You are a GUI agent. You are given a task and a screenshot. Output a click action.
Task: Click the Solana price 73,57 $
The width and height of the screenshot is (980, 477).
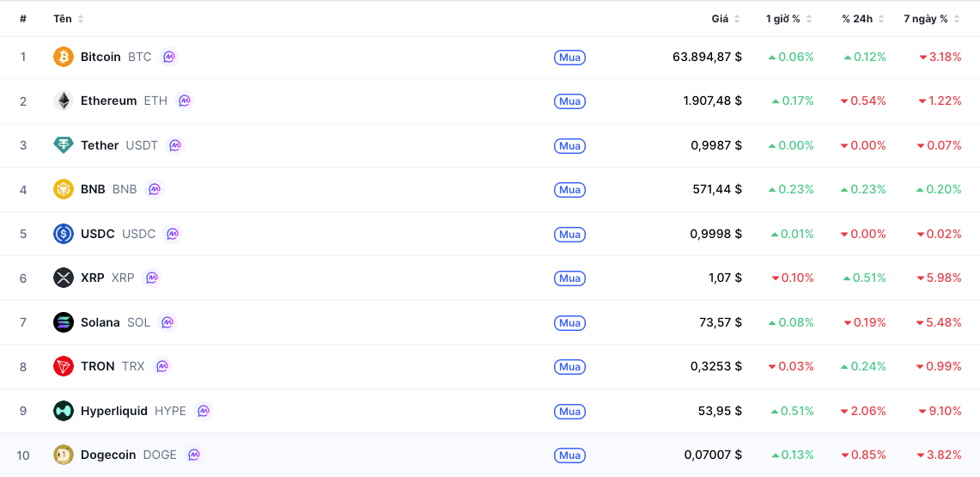(721, 322)
